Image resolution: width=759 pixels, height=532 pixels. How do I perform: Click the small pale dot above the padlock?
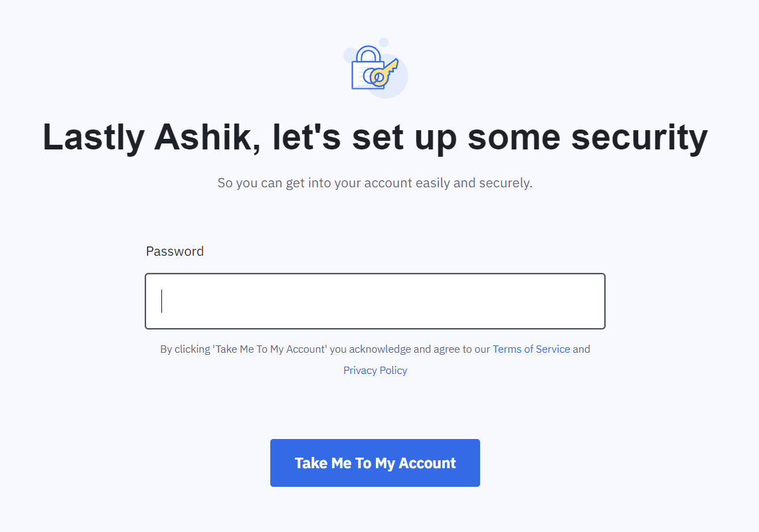384,42
